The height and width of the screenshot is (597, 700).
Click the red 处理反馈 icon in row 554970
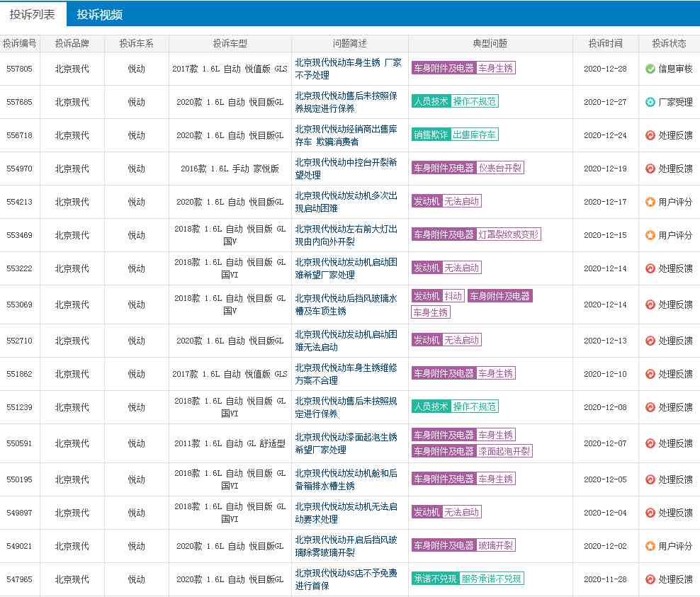click(650, 169)
